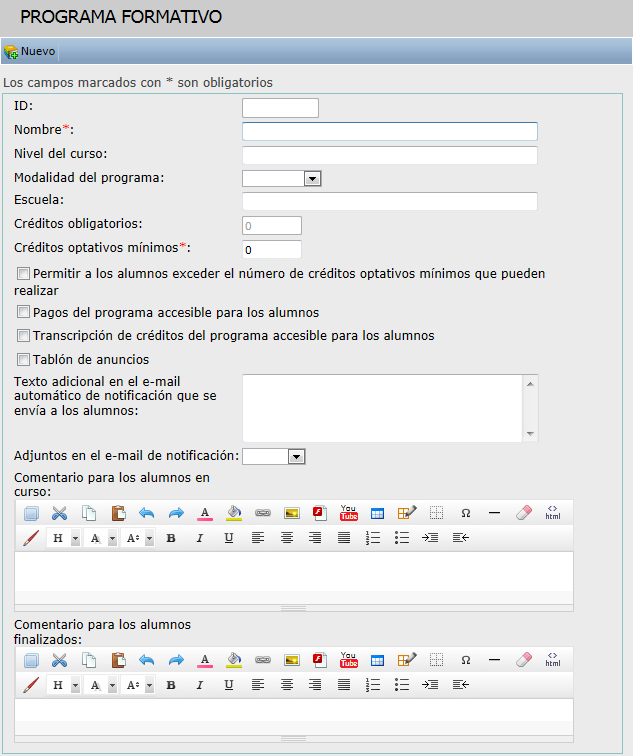Click Undo arrow in first comment editor
This screenshot has width=633, height=756.
147,513
